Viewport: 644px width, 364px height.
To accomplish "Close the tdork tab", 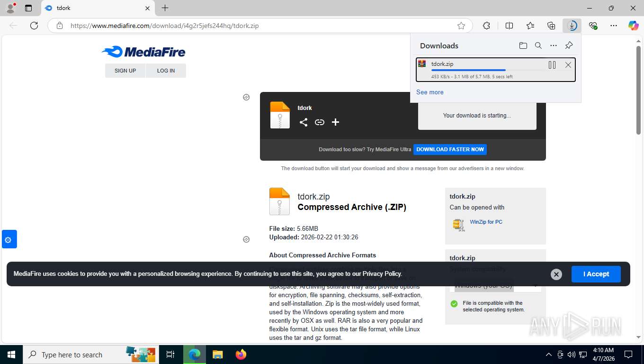I will click(x=147, y=8).
